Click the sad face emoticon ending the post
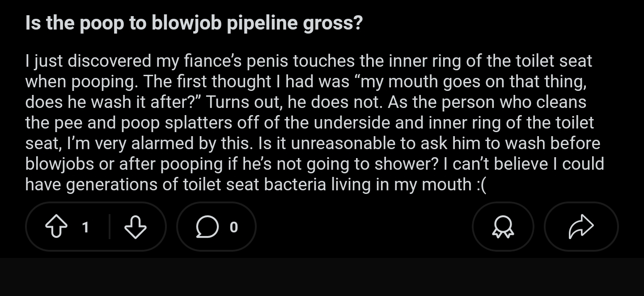This screenshot has height=296, width=644. pos(480,184)
